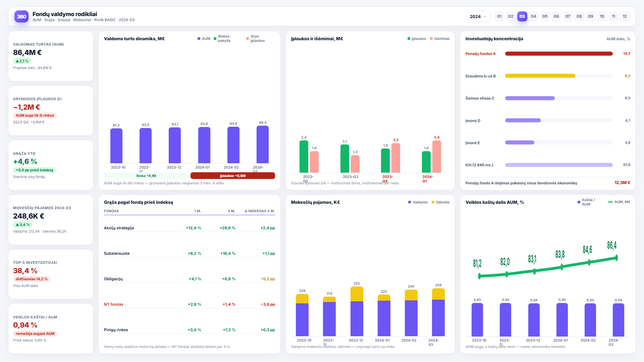Image resolution: width=644 pixels, height=362 pixels.
Task: Click the 'AUM auga tik iš rinkos' badge
Action: [x=35, y=115]
